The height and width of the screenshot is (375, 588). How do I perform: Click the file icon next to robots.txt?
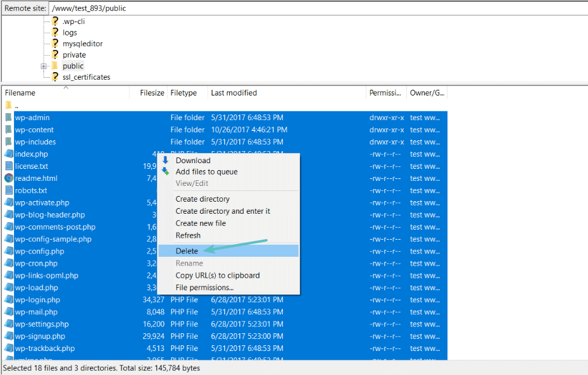pos(8,190)
